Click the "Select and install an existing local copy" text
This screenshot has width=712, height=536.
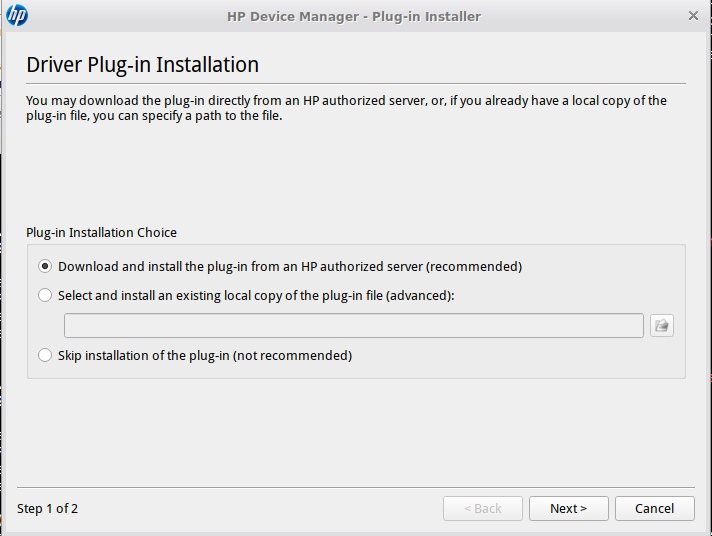[256, 296]
